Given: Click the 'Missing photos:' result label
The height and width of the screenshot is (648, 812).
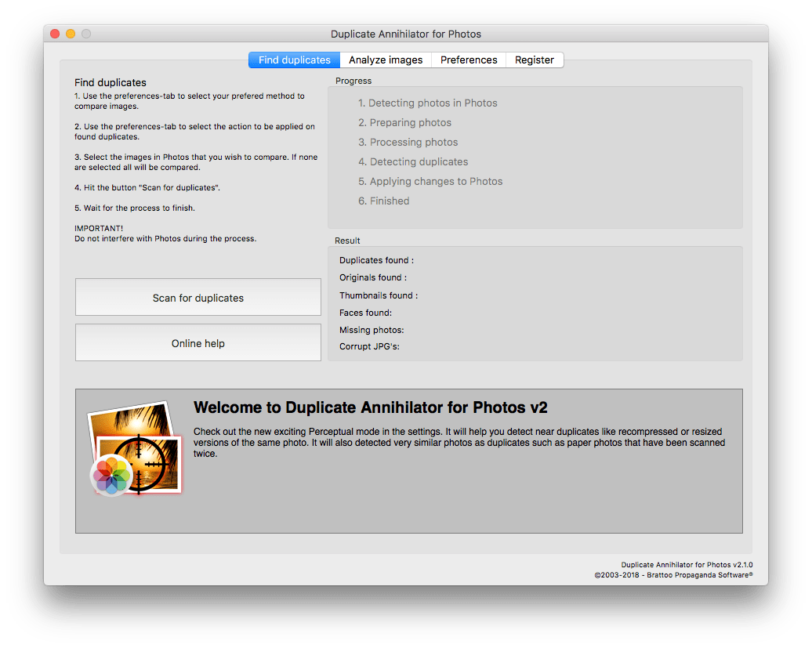Looking at the screenshot, I should (x=372, y=330).
